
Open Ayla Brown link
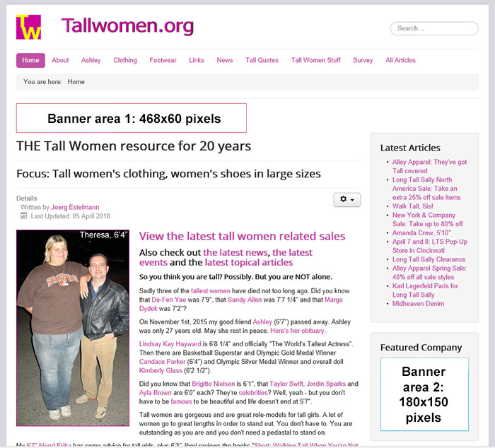click(156, 392)
